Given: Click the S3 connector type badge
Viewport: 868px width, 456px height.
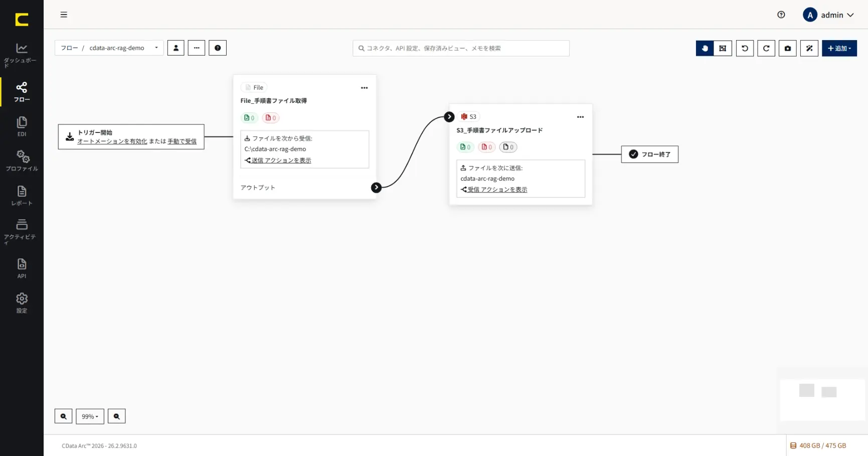Looking at the screenshot, I should pos(469,116).
